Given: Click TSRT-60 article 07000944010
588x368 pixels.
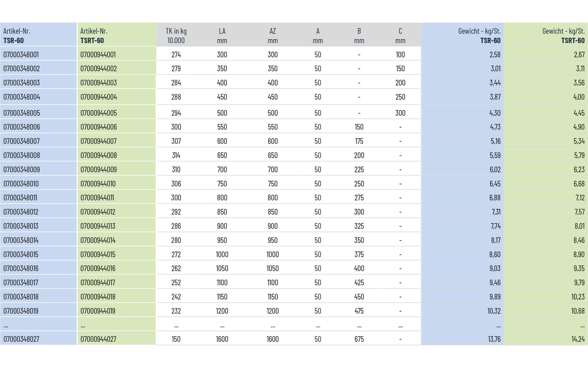Looking at the screenshot, I should pos(98,184).
